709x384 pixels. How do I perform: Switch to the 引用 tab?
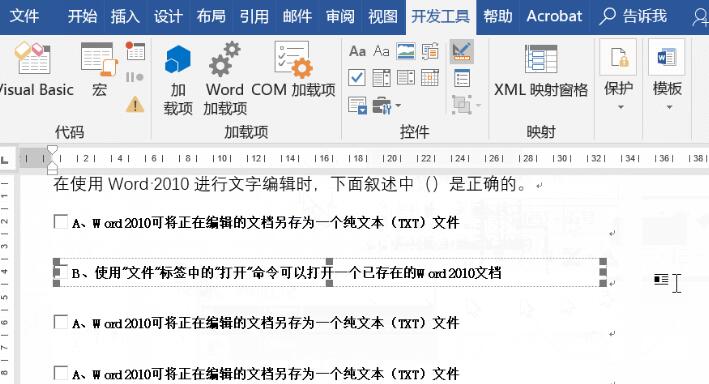254,16
